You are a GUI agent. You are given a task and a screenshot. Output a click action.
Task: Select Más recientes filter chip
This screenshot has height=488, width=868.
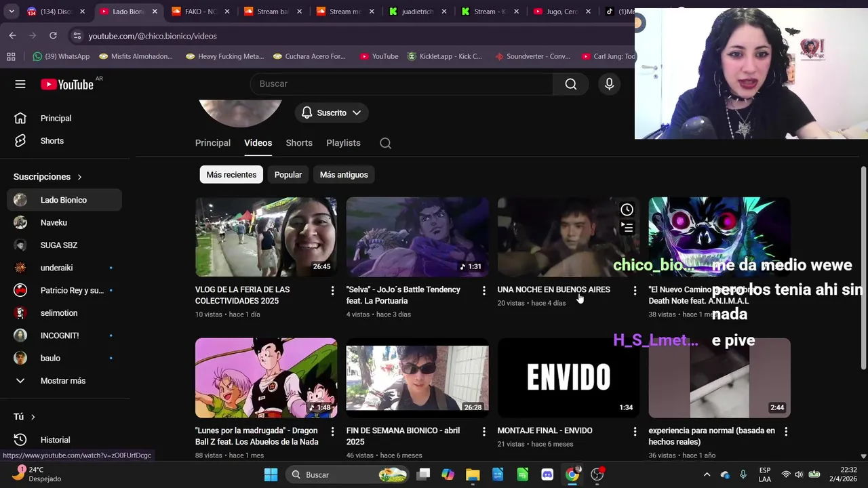pos(231,175)
